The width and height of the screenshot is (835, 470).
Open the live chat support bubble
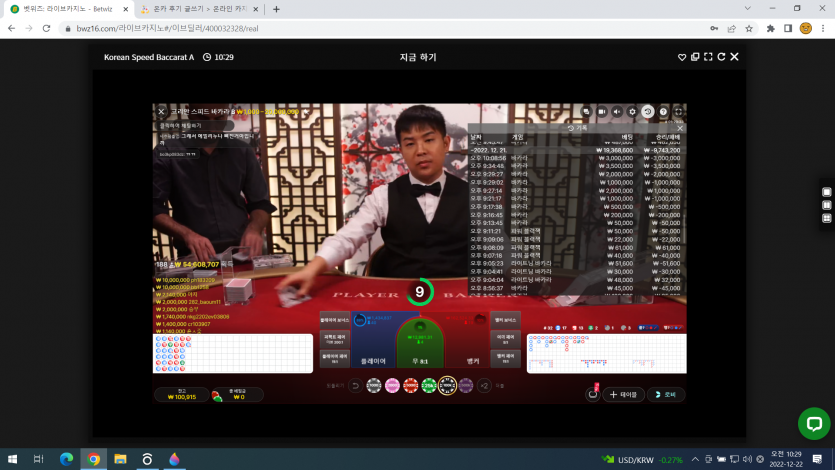coord(814,424)
